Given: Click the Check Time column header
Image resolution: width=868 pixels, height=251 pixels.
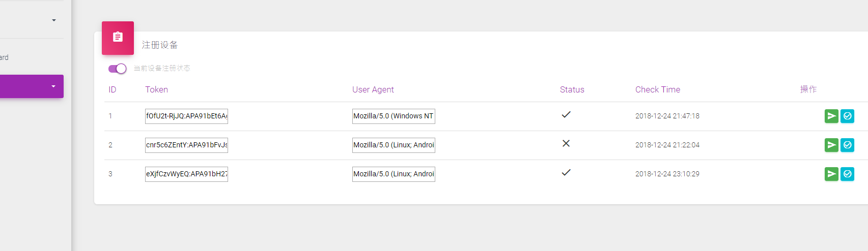Looking at the screenshot, I should point(657,89).
